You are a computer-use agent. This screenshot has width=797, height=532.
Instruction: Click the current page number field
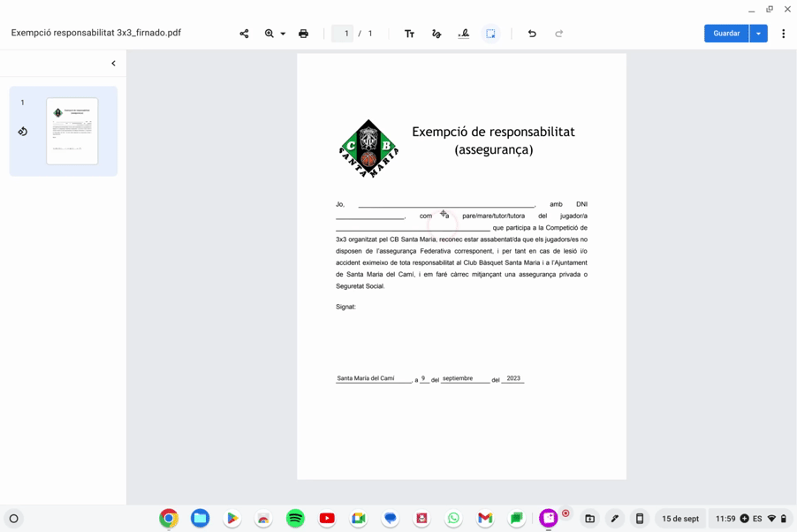(x=345, y=34)
